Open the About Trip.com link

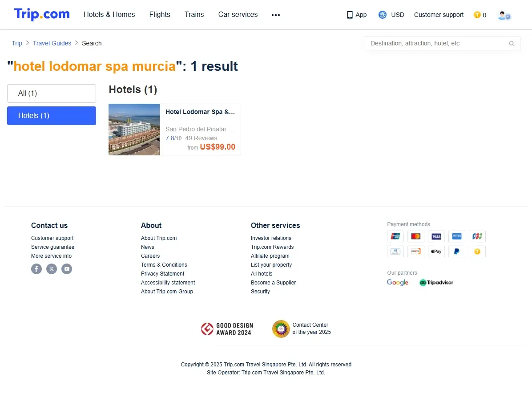pyautogui.click(x=159, y=238)
